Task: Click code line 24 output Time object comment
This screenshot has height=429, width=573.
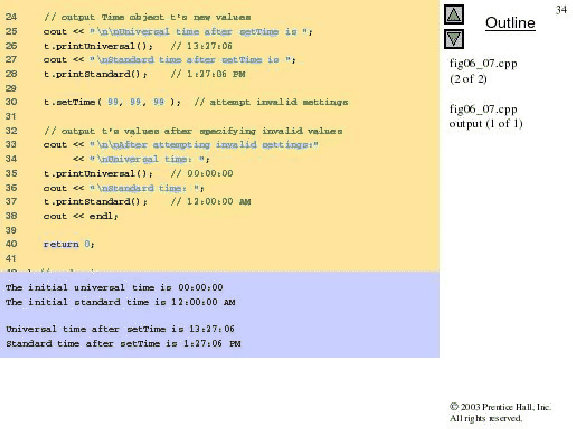Action: (147, 17)
